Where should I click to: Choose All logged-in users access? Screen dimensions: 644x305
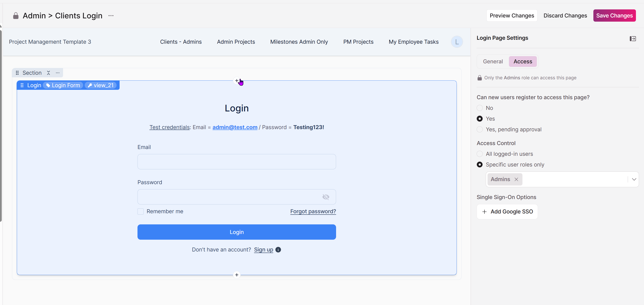tap(479, 154)
